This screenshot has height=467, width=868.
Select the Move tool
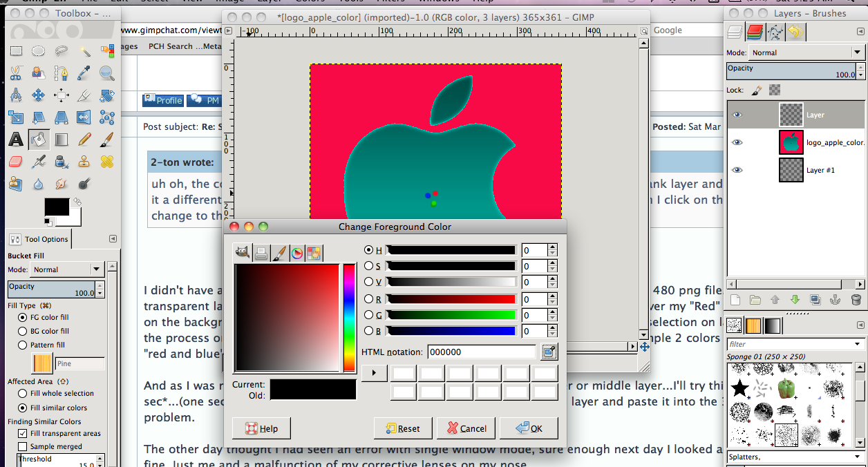tap(39, 95)
